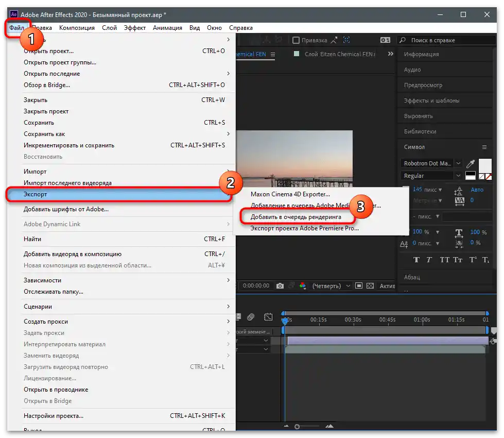The image size is (504, 438).
Task: Choose Maxon Cinema 4D Exporter...
Action: pyautogui.click(x=290, y=194)
